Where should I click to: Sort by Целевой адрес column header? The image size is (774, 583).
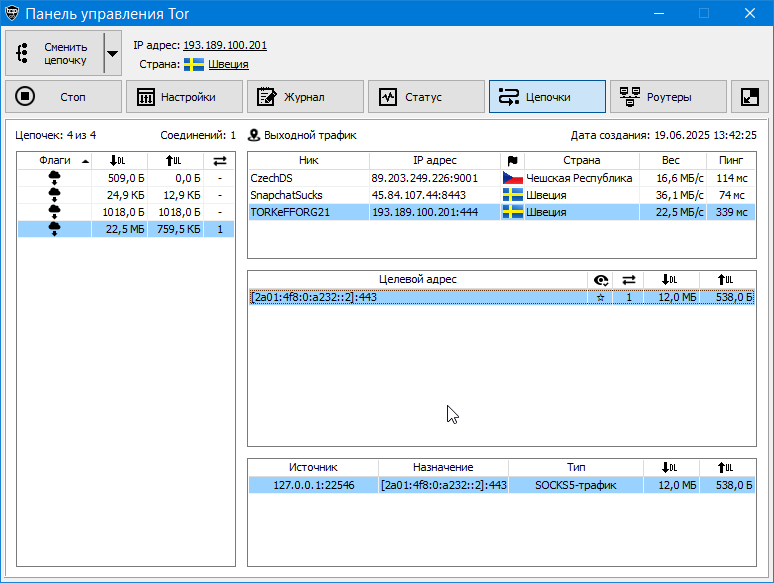point(418,279)
